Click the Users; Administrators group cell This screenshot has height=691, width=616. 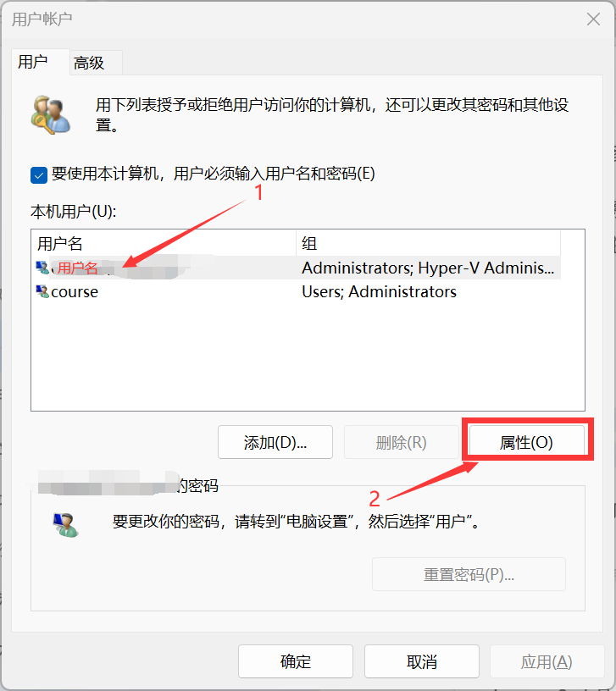[x=380, y=292]
